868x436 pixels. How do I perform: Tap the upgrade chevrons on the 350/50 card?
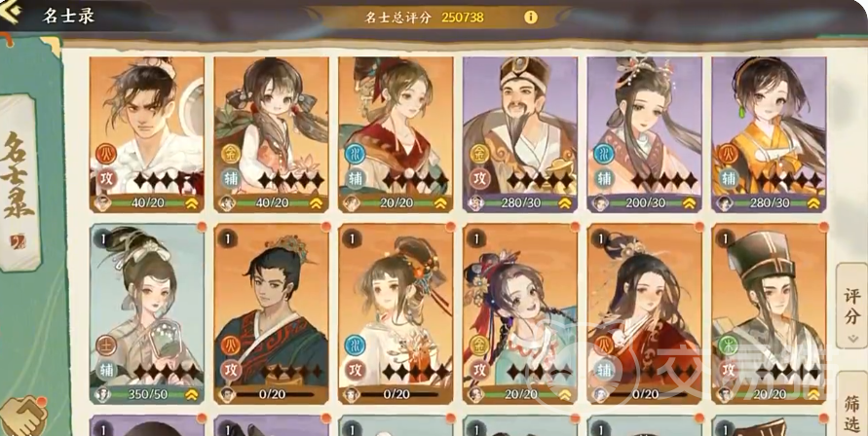(192, 394)
